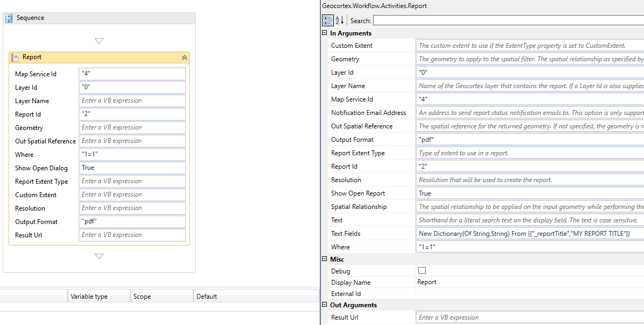
Task: Click the drop triangle above the Report activity
Action: [99, 41]
